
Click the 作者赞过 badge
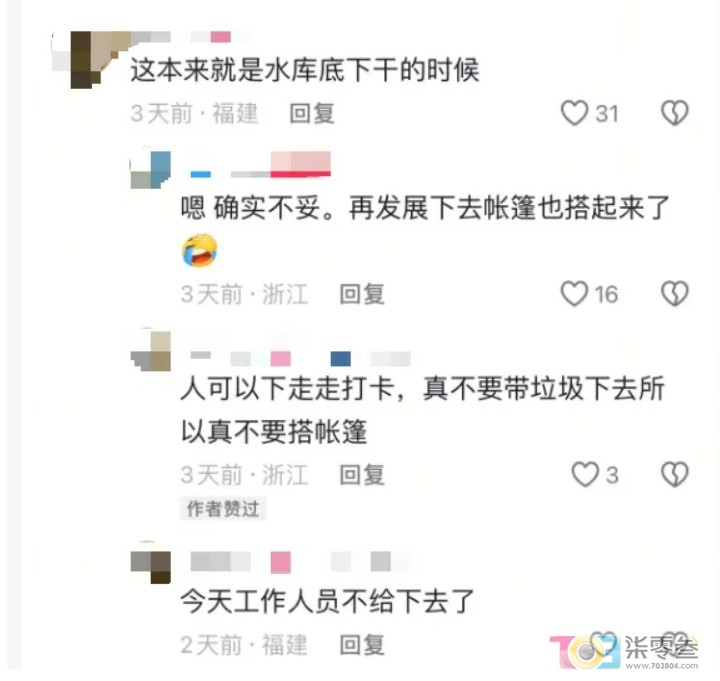pos(223,509)
